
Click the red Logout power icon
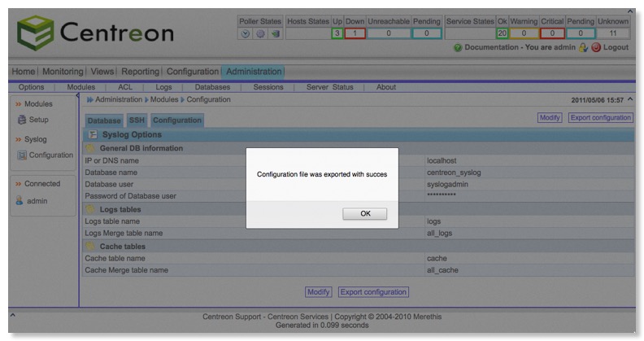[595, 48]
